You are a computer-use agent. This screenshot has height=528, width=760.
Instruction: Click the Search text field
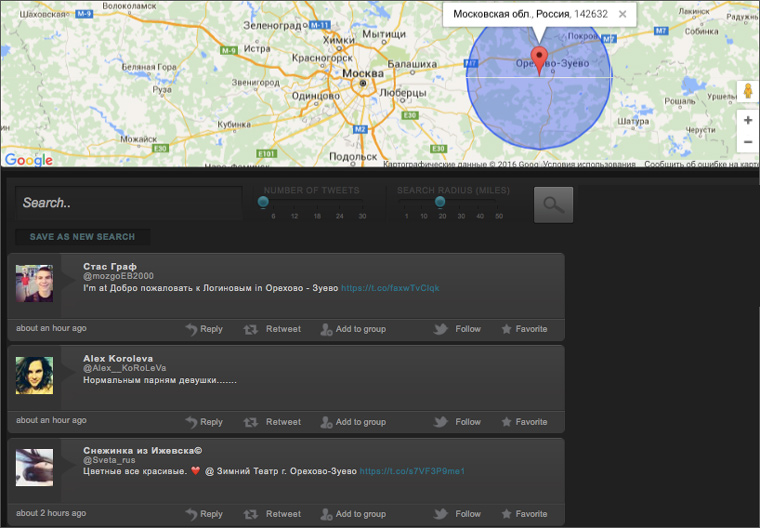(128, 203)
